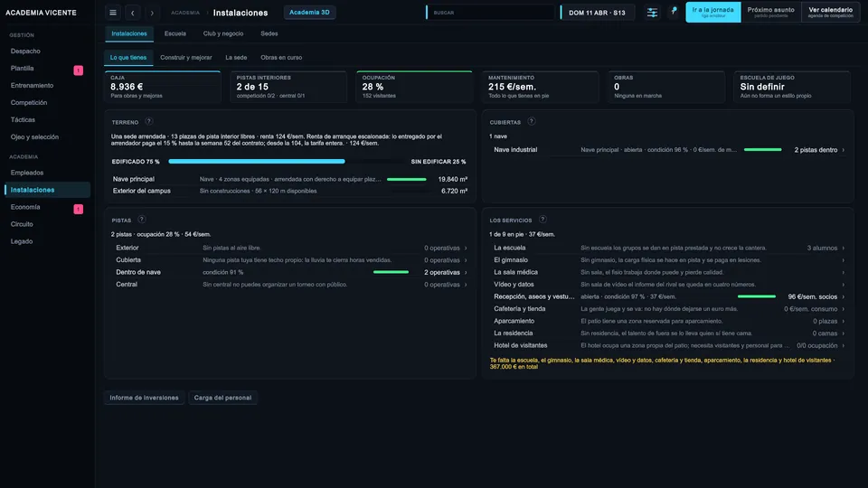Image resolution: width=868 pixels, height=488 pixels.
Task: Click the Ir a la jornada button
Action: click(x=713, y=12)
